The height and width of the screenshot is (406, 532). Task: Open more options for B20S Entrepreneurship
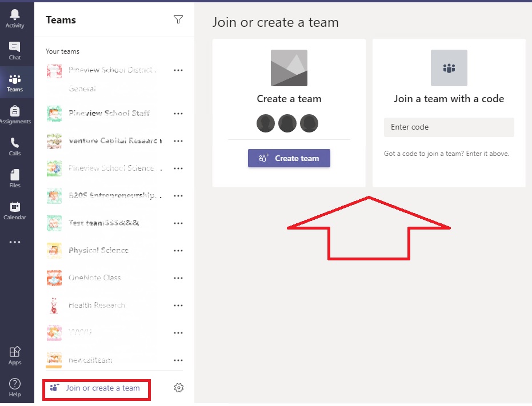178,196
